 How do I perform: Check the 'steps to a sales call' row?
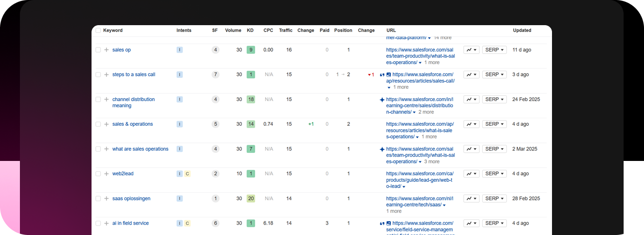tap(98, 75)
